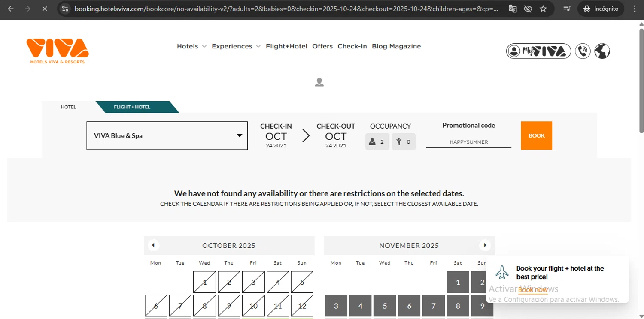This screenshot has height=319, width=644.
Task: Click the browser forward arrow
Action: click(27, 9)
